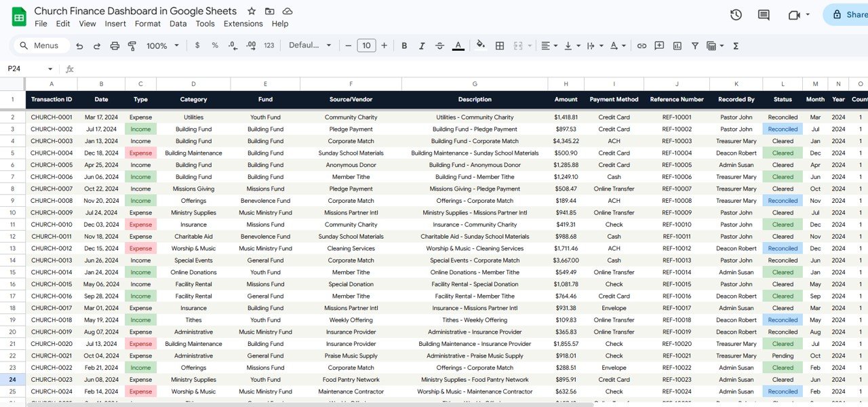Toggle bold formatting
This screenshot has width=868, height=407.
click(x=404, y=45)
